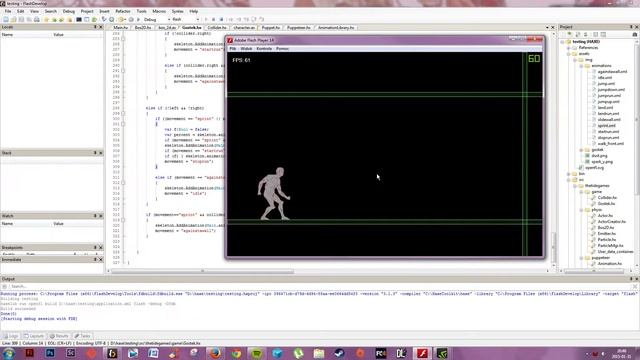This screenshot has width=640, height=360.
Task: Open the Pomoc menu in Flash Player
Action: click(282, 49)
